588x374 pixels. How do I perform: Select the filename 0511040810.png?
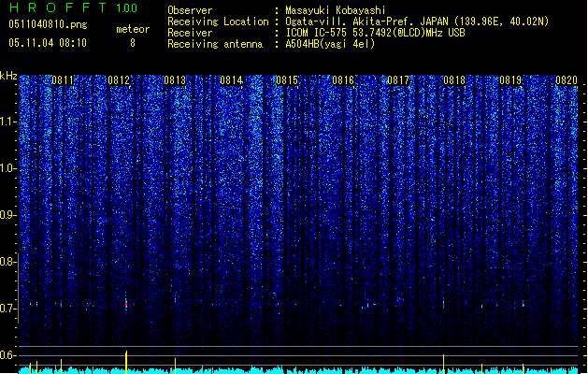[48, 24]
